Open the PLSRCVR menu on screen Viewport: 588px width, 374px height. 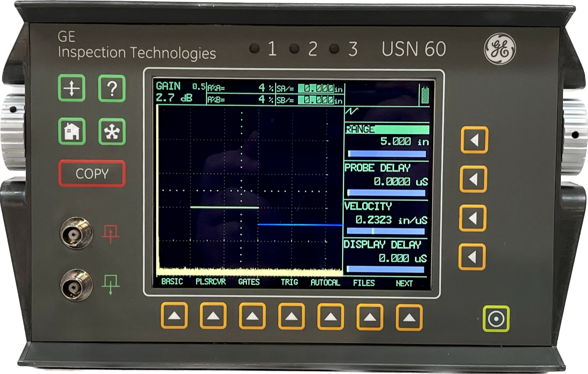tap(210, 282)
